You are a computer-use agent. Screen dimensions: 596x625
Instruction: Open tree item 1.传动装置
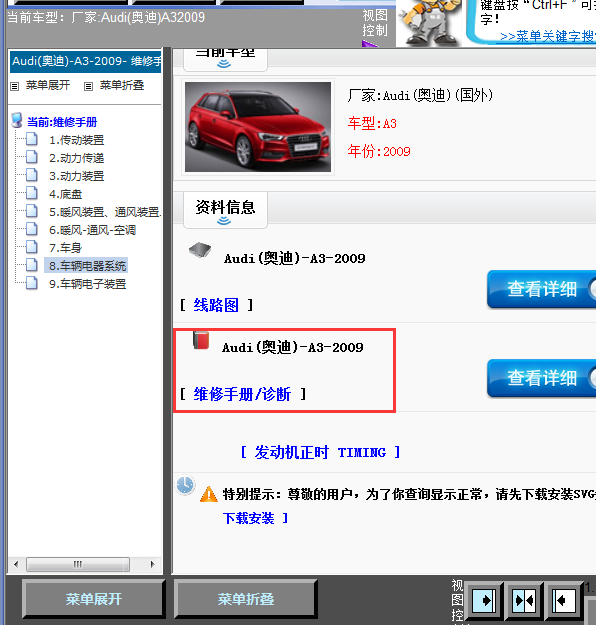pyautogui.click(x=77, y=140)
